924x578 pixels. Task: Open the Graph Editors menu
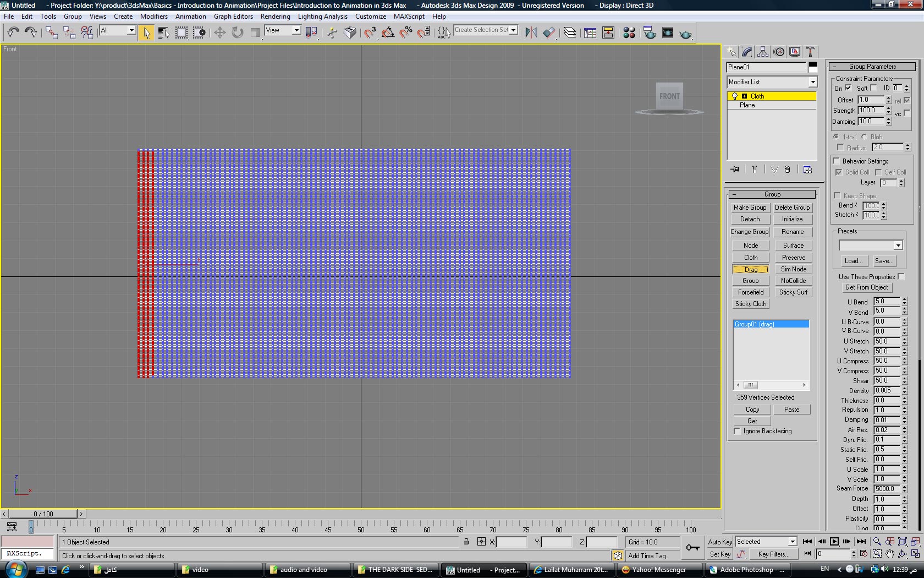[233, 17]
